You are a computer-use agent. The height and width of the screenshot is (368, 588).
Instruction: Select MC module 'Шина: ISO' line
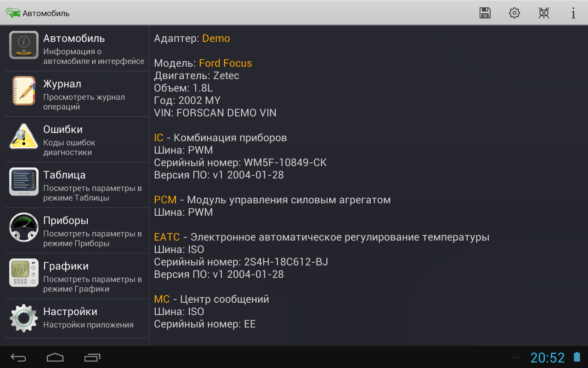(x=179, y=311)
